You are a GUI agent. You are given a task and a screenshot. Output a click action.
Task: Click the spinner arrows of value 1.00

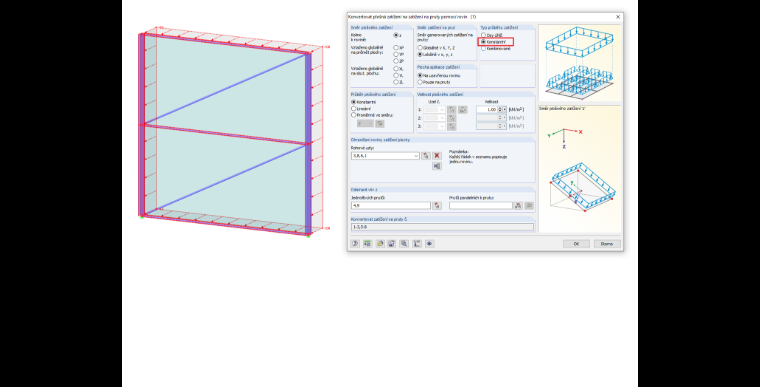(x=500, y=110)
